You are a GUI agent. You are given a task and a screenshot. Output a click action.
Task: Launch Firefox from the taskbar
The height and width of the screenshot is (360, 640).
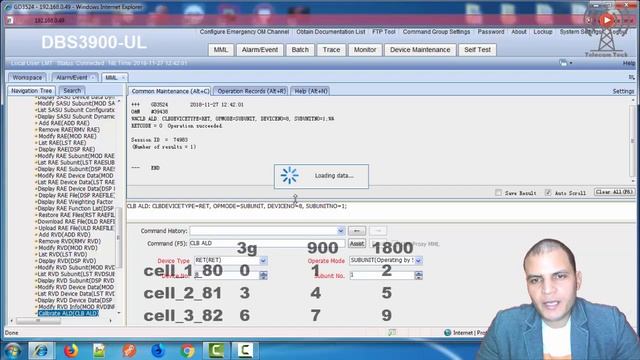pyautogui.click(x=71, y=351)
